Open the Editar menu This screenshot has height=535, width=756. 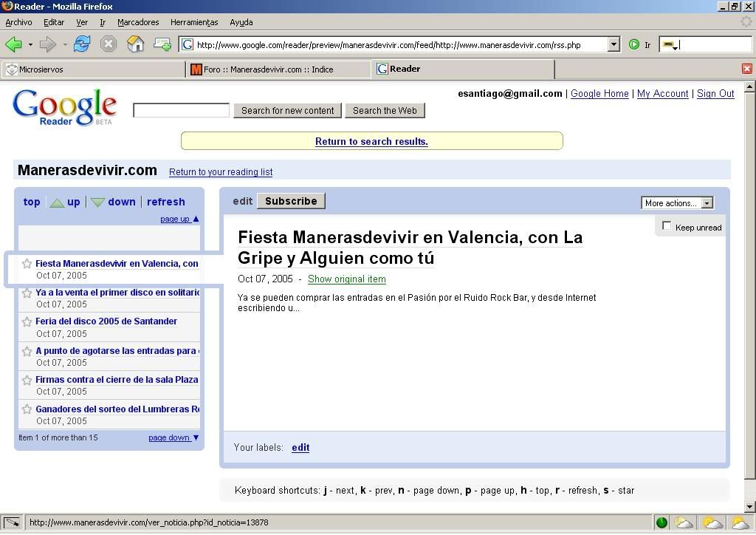(53, 22)
